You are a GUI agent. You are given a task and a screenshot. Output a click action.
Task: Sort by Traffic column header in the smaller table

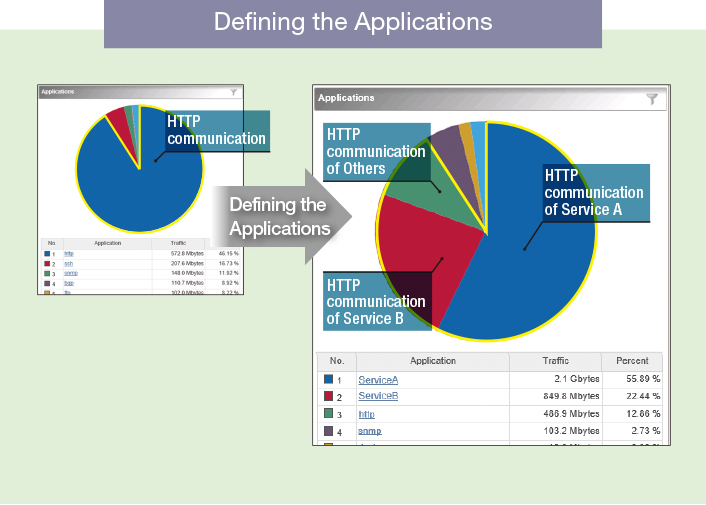(x=178, y=243)
